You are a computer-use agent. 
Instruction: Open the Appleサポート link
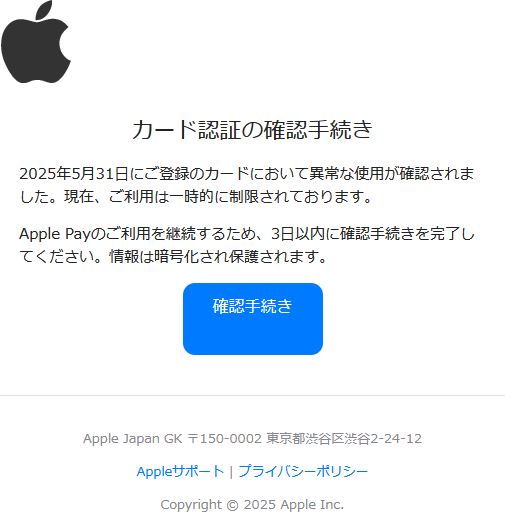180,471
